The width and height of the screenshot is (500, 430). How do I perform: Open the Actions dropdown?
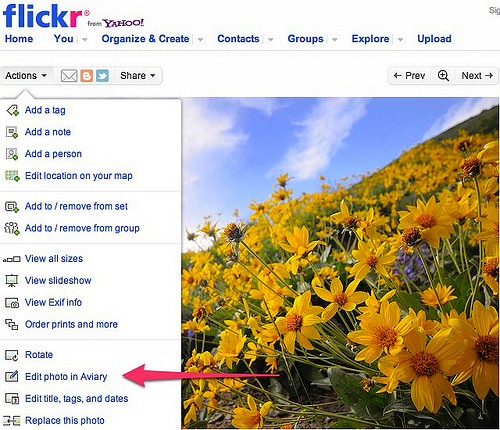(x=26, y=76)
